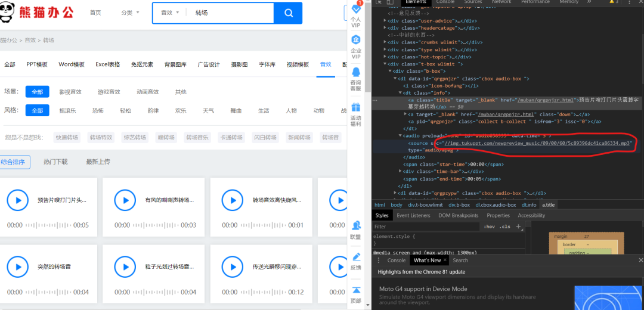Viewport: 644px width, 310px height.
Task: Toggle the :hov element state button
Action: (x=490, y=227)
